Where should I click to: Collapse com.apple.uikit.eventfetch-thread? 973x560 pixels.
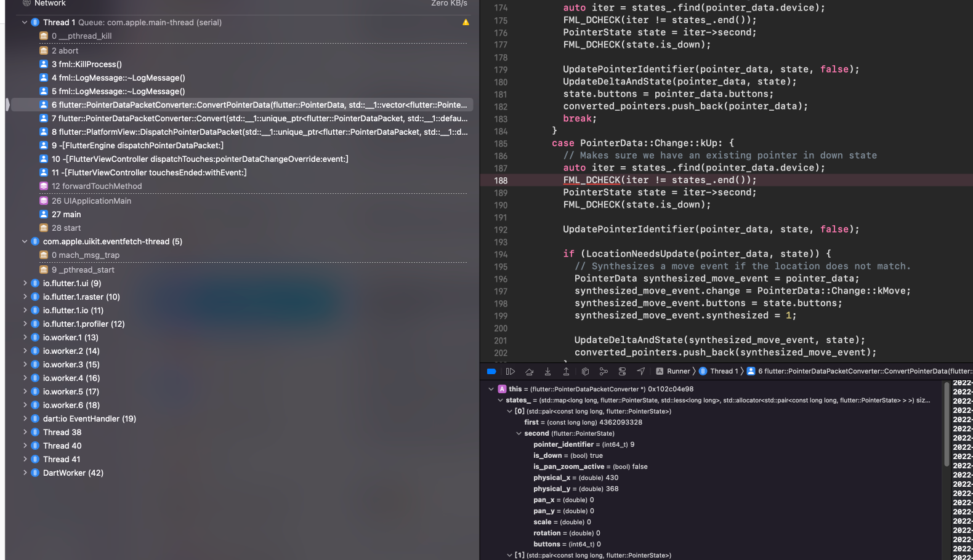coord(25,241)
